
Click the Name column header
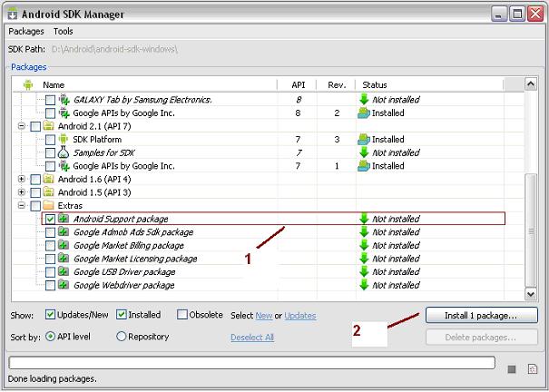click(144, 85)
